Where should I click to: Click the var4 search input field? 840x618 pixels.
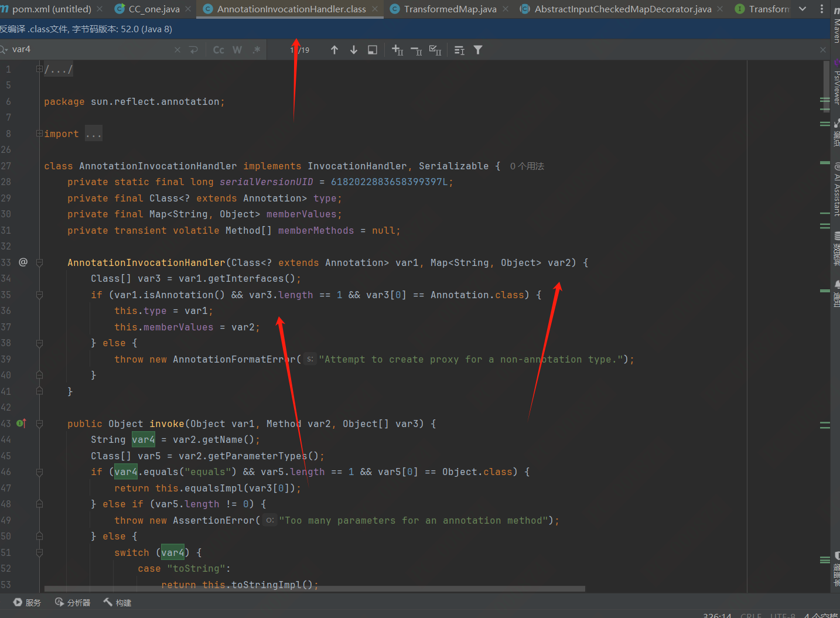tap(91, 50)
